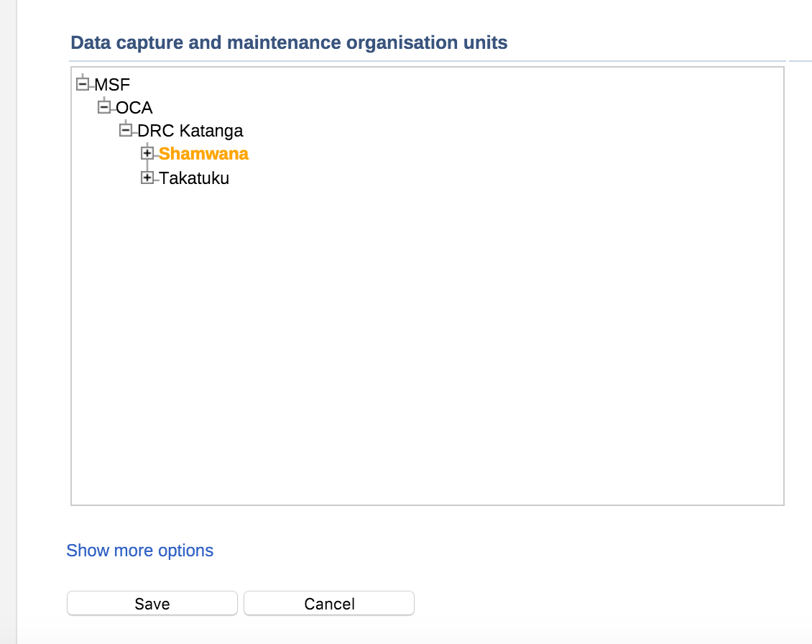Select the OCA organisation unit
Image resolution: width=812 pixels, height=644 pixels.
coord(134,108)
